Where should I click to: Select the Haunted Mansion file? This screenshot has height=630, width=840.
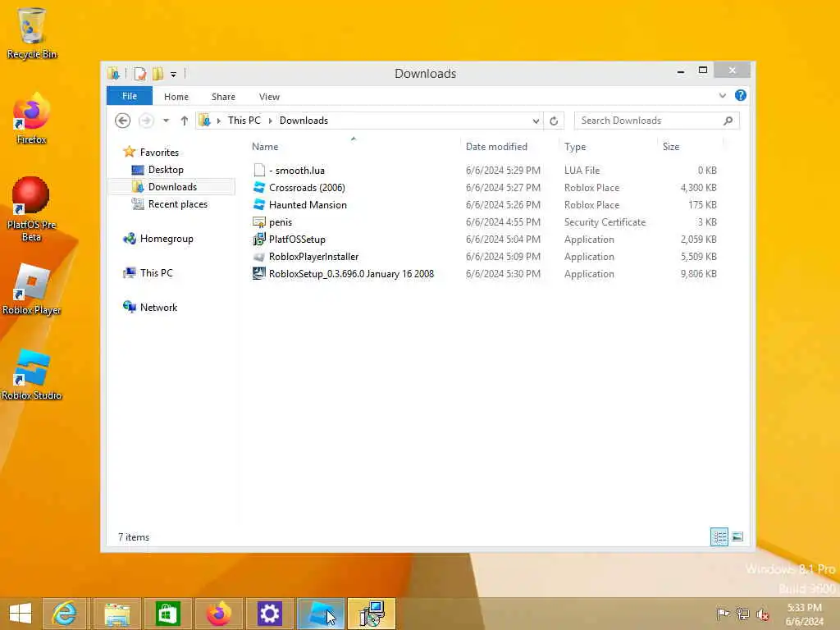pyautogui.click(x=308, y=204)
